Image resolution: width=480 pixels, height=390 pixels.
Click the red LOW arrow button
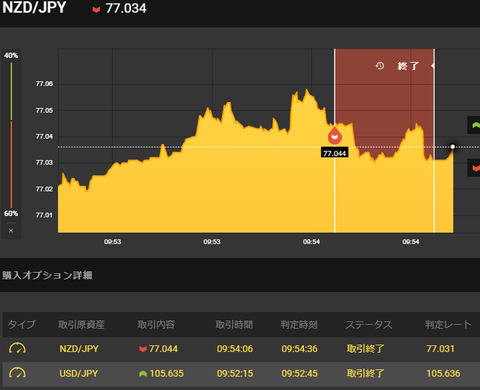point(474,168)
